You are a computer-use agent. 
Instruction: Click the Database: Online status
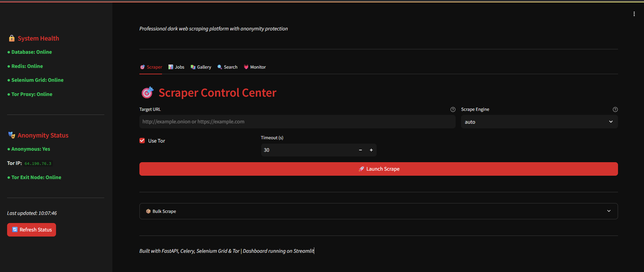click(30, 52)
